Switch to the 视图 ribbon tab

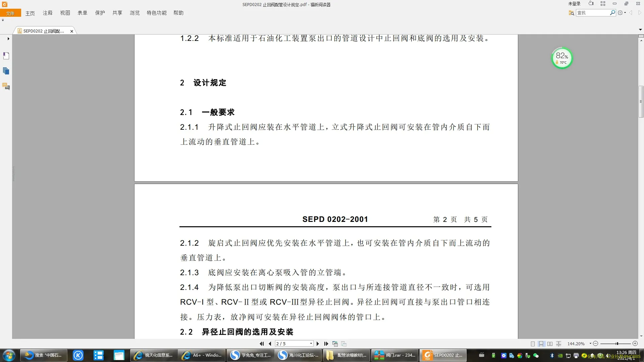click(65, 13)
